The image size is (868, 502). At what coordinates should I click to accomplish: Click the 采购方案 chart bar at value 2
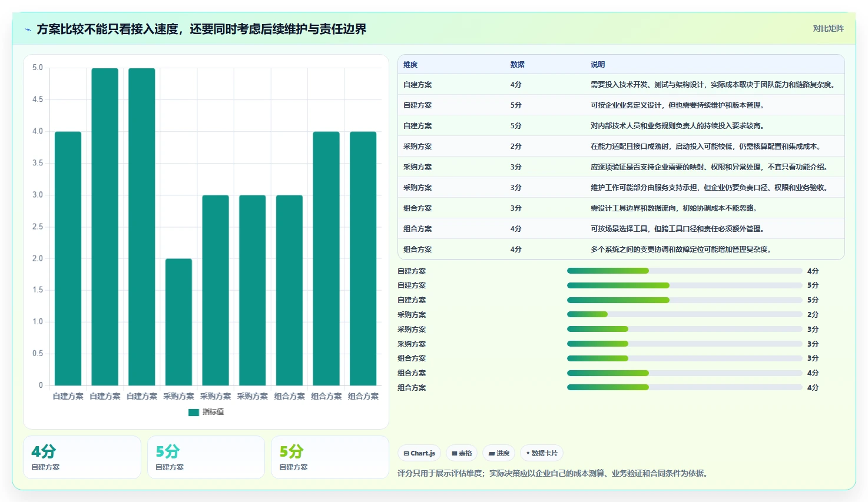[x=178, y=322]
